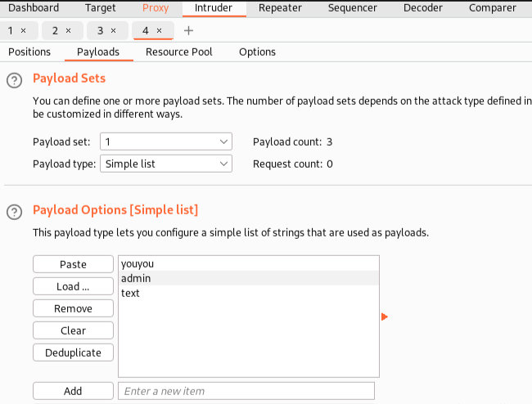The image size is (532, 404).
Task: Switch to Repeater tab
Action: 280,8
